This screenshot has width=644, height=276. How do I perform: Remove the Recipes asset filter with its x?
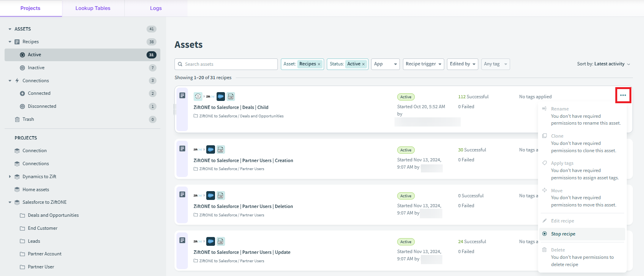319,64
